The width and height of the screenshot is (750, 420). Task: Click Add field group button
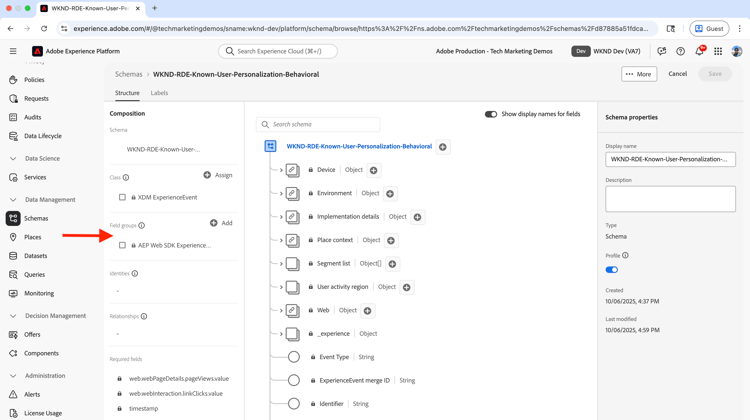click(x=221, y=223)
